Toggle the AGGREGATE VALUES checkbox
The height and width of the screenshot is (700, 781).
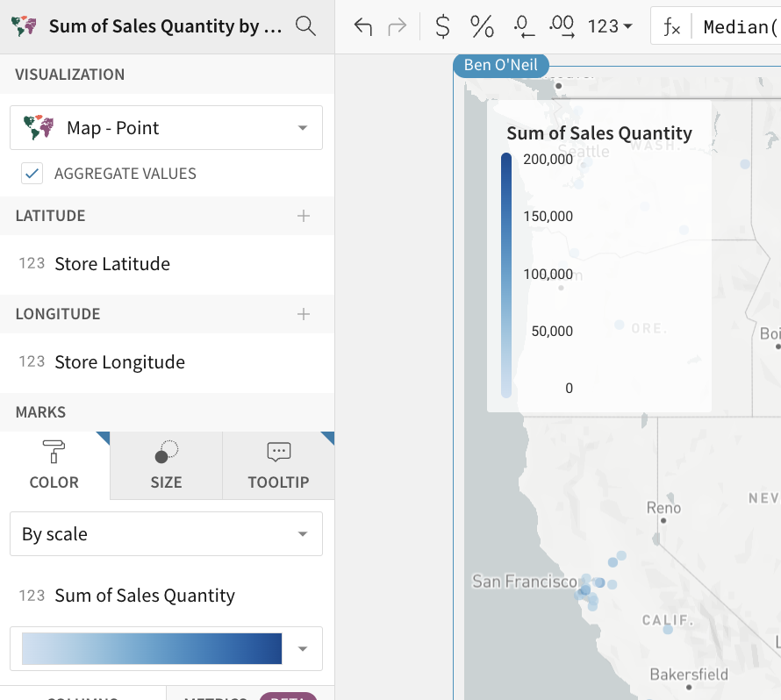point(32,173)
